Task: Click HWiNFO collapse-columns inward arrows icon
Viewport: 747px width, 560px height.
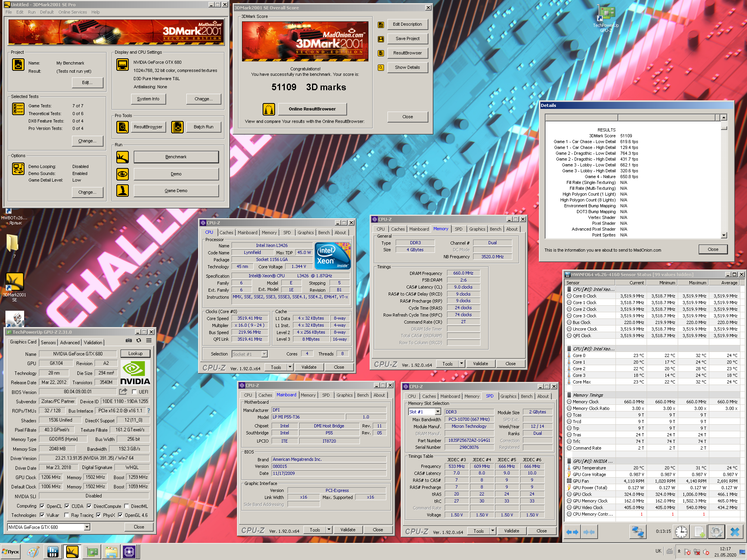Action: tap(589, 532)
